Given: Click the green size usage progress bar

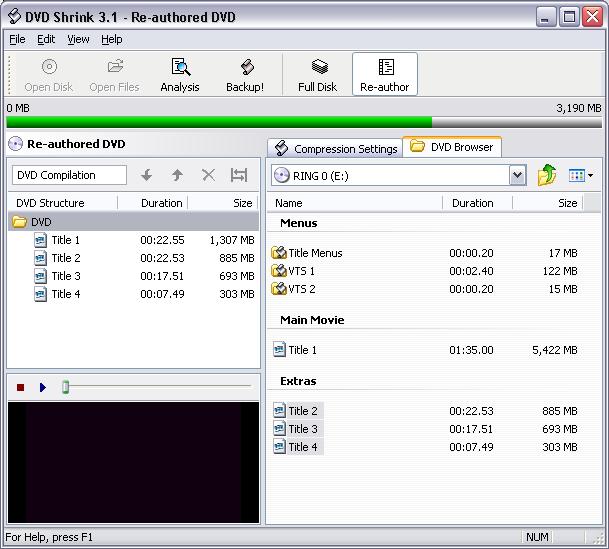Looking at the screenshot, I should tap(304, 122).
